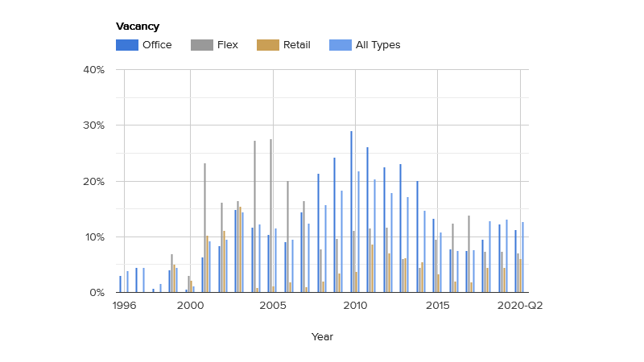Click the 2005 x-axis label
The image size is (644, 362).
273,306
